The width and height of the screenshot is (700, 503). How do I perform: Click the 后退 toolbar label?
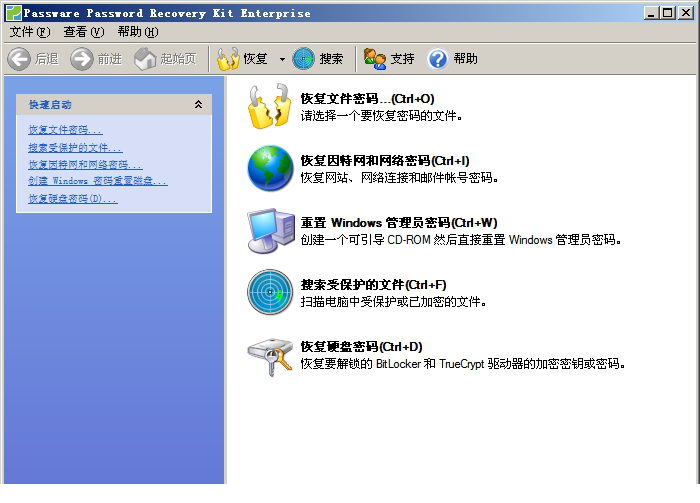click(x=47, y=59)
